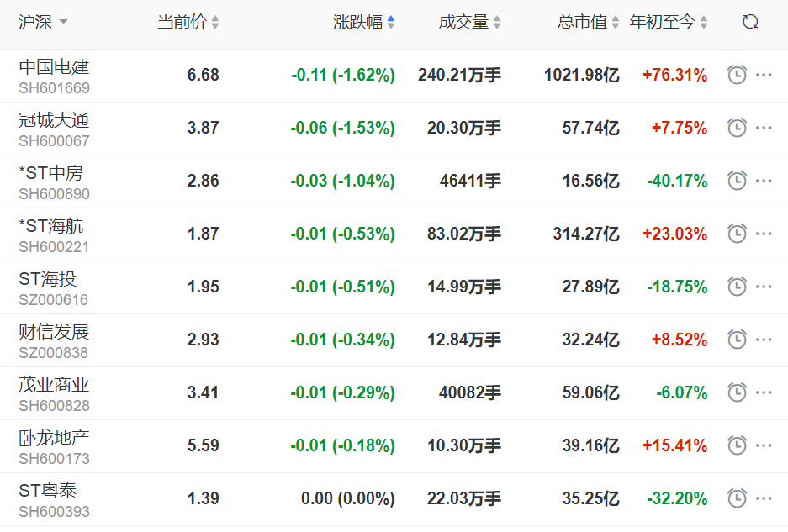The height and width of the screenshot is (532, 788).
Task: Click the -0.11 (-1.62%) change value
Action: pos(343,75)
